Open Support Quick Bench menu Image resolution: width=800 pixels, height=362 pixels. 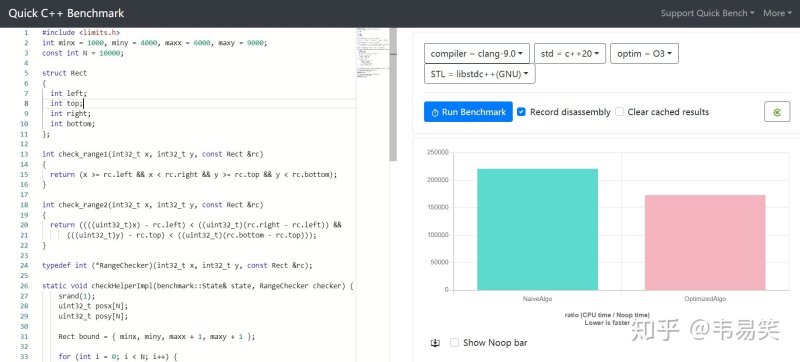[x=707, y=13]
